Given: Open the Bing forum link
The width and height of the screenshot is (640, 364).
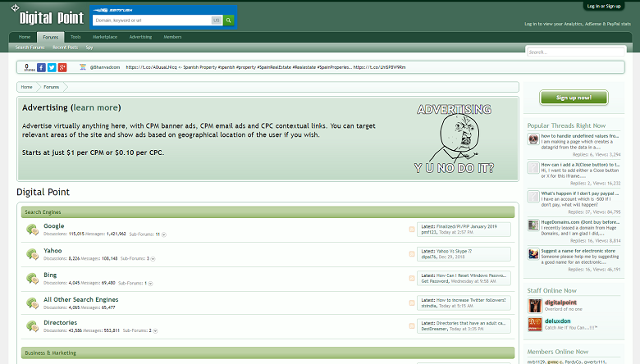Looking at the screenshot, I should [50, 275].
